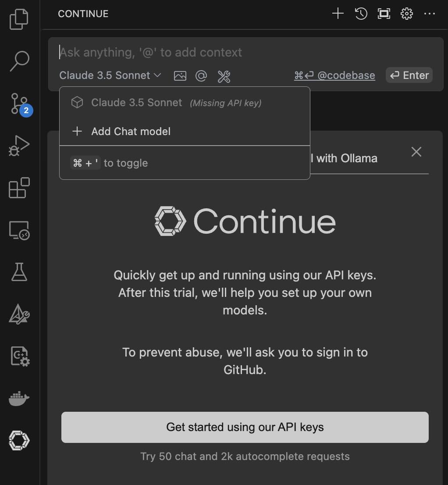This screenshot has width=448, height=485.
Task: Open the Extensions view
Action: [x=19, y=188]
